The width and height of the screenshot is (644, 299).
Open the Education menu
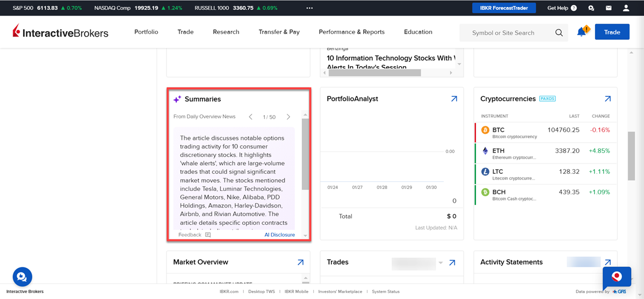pyautogui.click(x=418, y=32)
